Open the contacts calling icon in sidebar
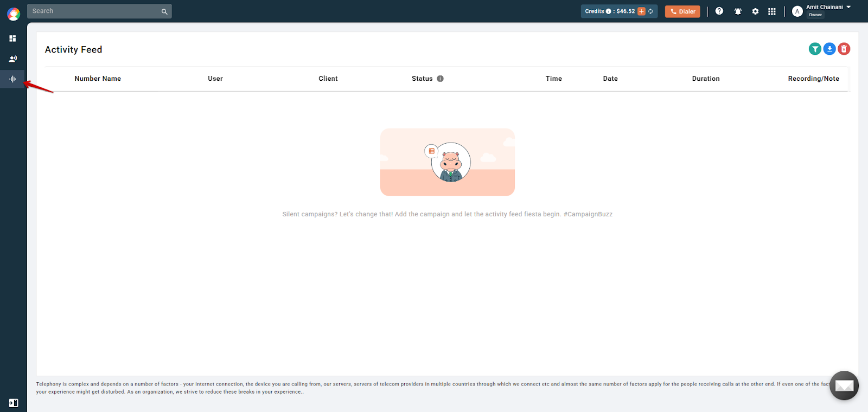Screen dimensions: 868x412 click(12, 59)
